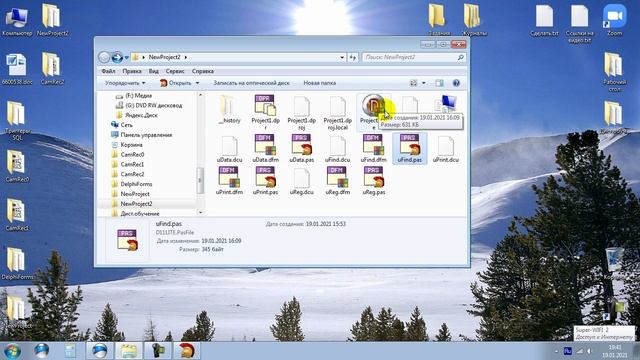Open the Справка menu

pyautogui.click(x=203, y=71)
